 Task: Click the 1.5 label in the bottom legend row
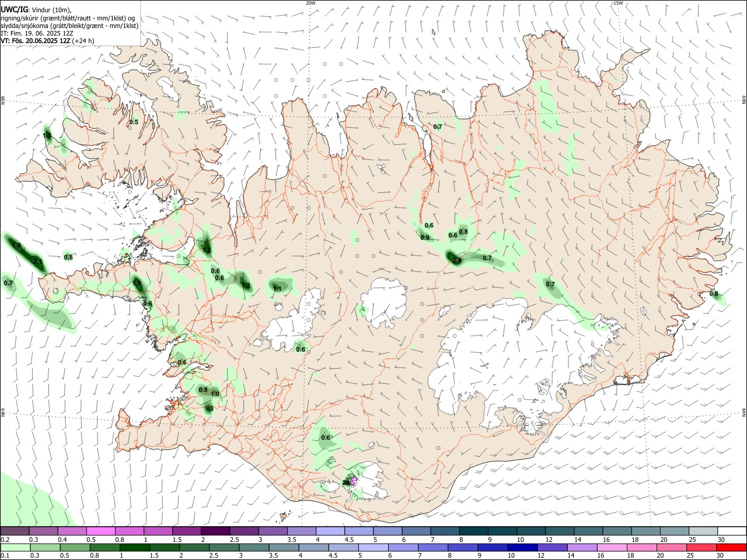[x=154, y=556]
